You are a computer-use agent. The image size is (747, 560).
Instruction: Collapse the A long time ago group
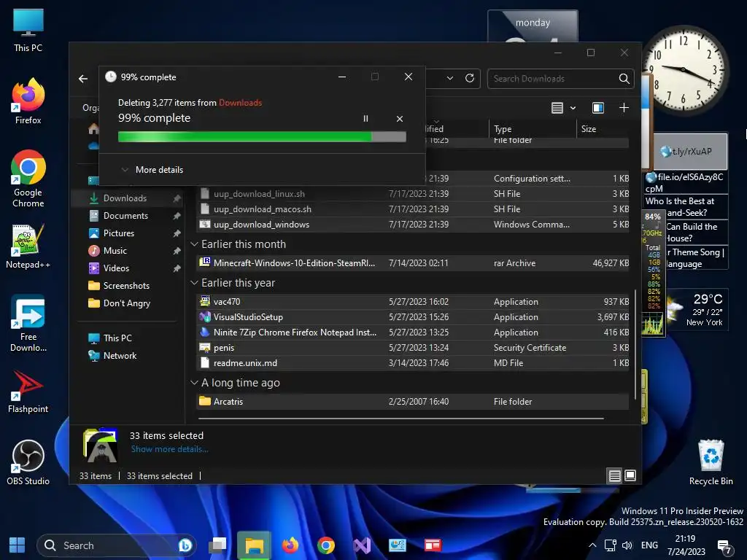[x=194, y=383]
